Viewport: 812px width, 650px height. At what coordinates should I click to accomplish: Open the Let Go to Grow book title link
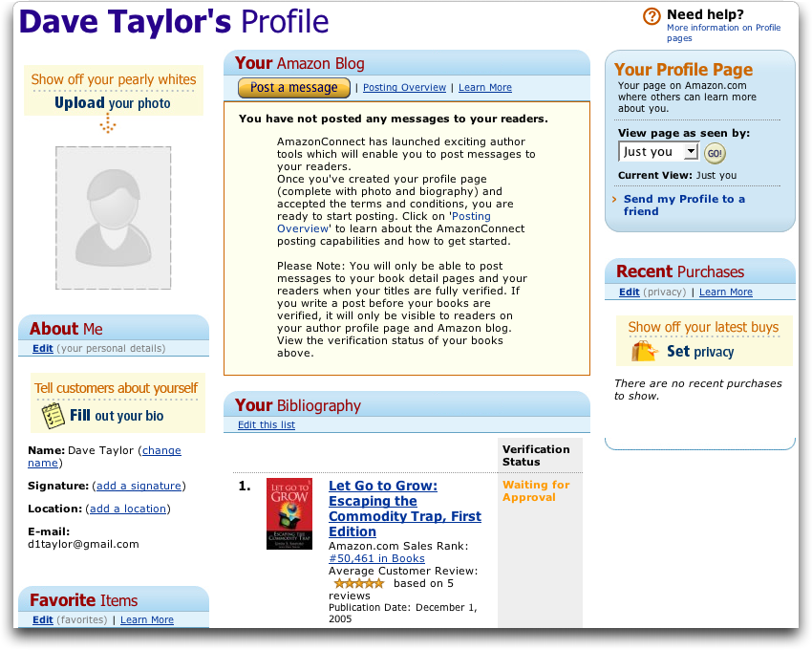point(405,509)
